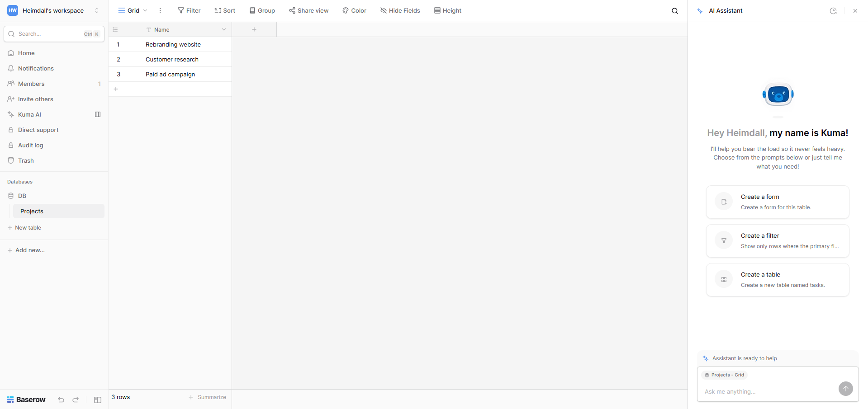Open the Share view menu
Screen dimensions: 868x409
point(308,10)
